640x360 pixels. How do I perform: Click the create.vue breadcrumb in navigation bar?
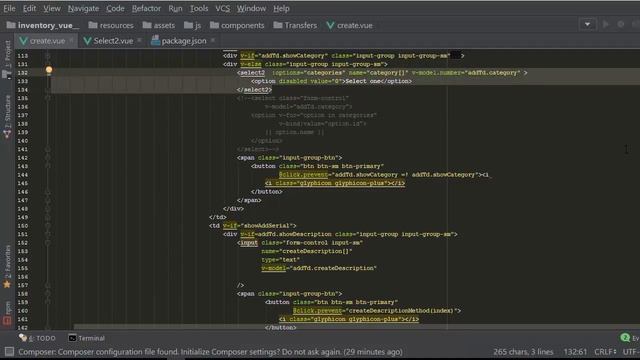[x=349, y=25]
